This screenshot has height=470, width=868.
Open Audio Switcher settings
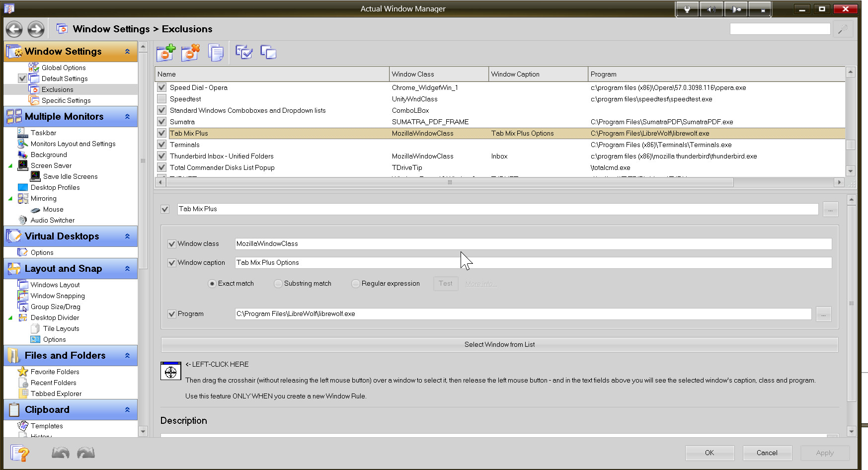pos(53,220)
